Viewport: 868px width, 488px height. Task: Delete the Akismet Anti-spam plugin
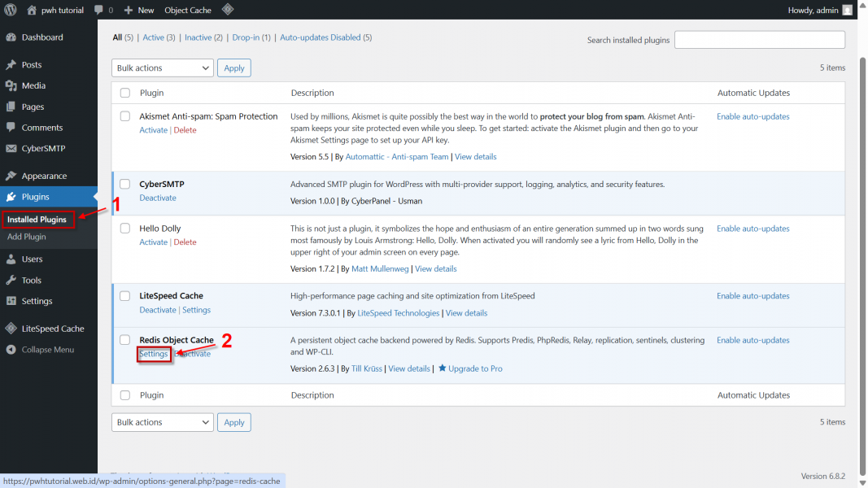point(185,130)
